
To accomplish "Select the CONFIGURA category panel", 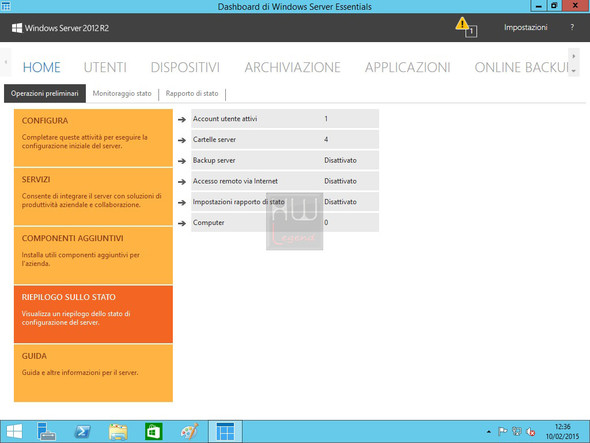I will pyautogui.click(x=93, y=138).
